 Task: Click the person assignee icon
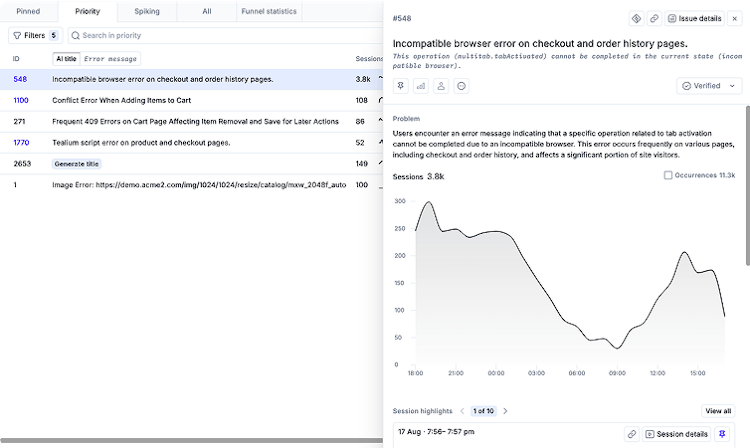click(441, 86)
